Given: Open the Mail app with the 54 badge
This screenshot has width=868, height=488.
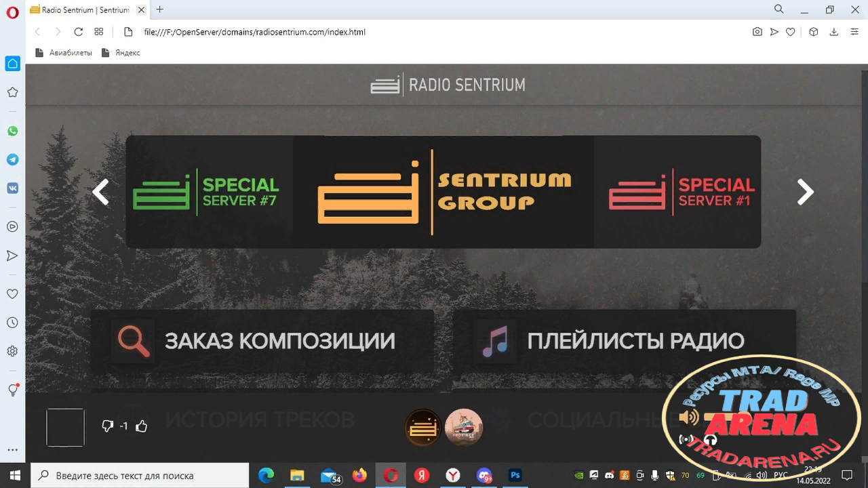Looking at the screenshot, I should tap(330, 476).
